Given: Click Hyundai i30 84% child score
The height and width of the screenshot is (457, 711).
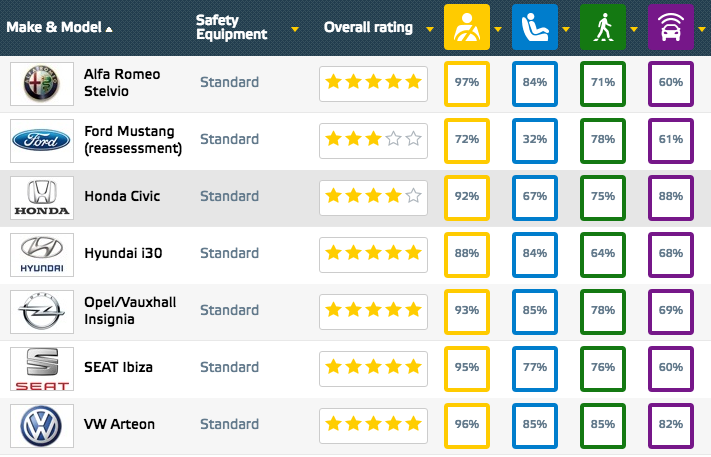Looking at the screenshot, I should click(x=533, y=254).
